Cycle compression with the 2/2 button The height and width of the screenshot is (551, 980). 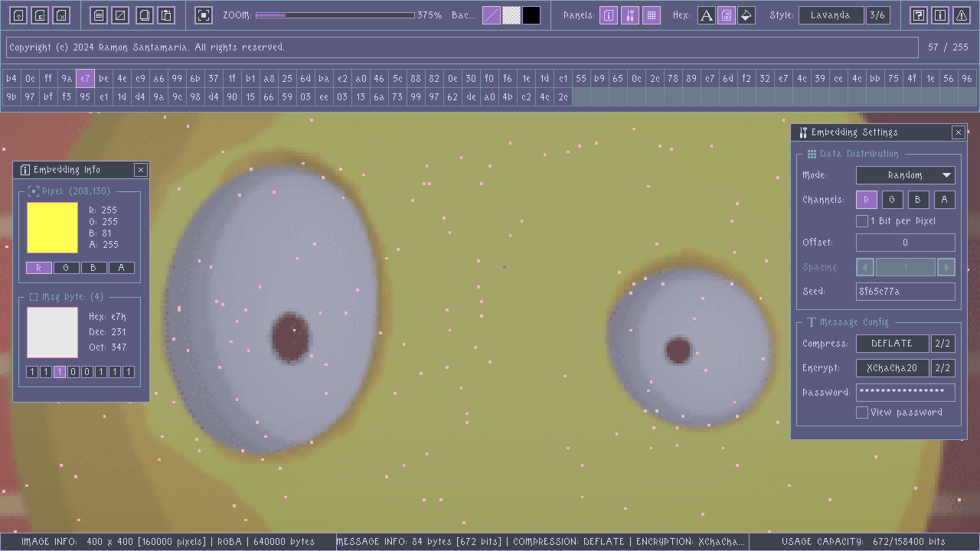(943, 344)
